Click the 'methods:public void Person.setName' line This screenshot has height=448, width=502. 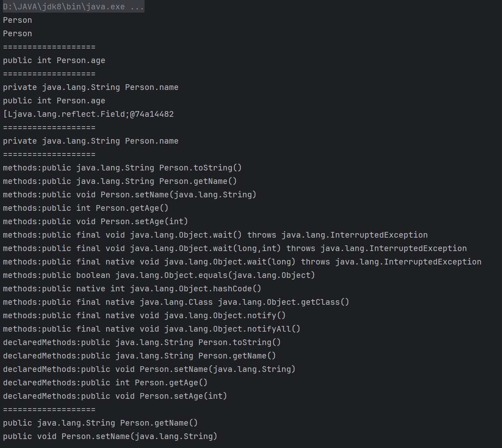(129, 195)
